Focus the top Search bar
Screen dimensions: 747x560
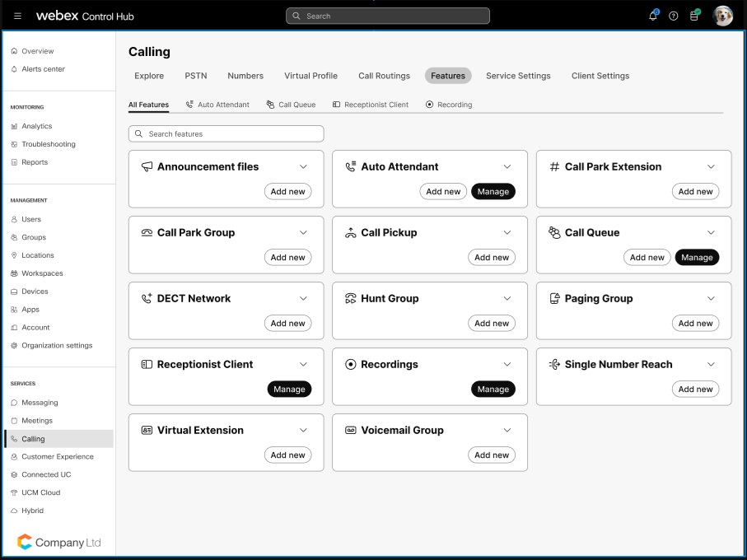[388, 16]
